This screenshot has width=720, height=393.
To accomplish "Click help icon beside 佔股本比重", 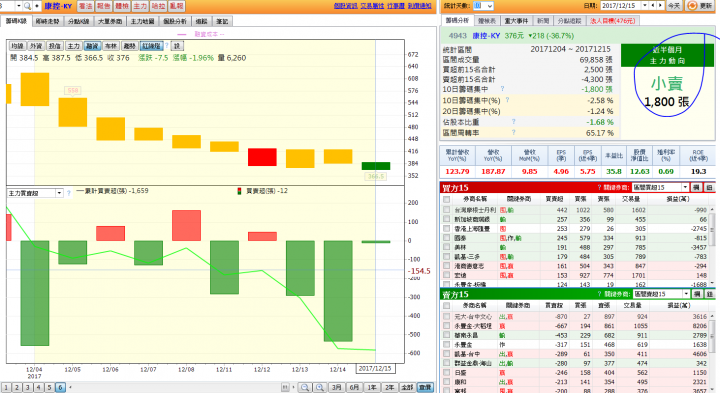I will (x=513, y=122).
